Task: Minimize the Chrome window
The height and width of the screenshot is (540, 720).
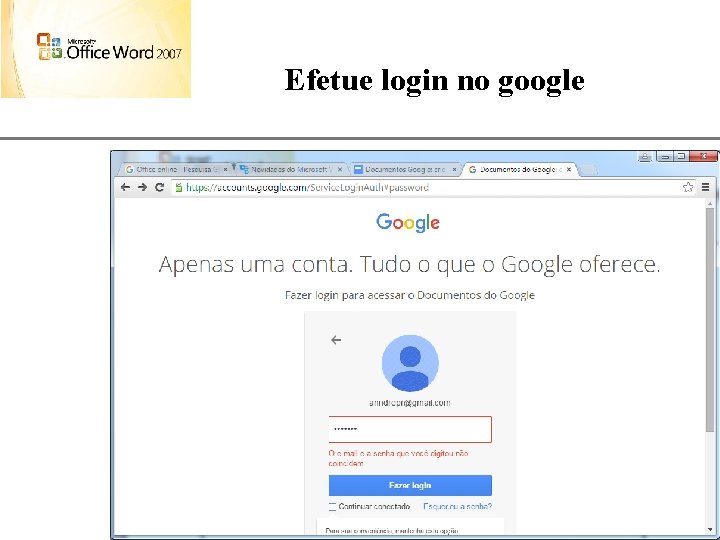Action: click(664, 157)
